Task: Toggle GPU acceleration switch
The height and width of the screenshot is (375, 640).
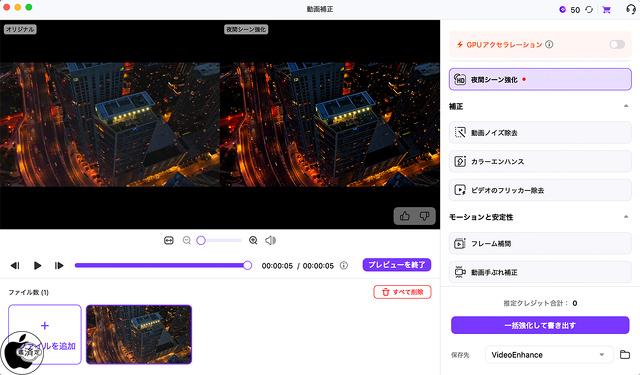Action: [x=617, y=44]
